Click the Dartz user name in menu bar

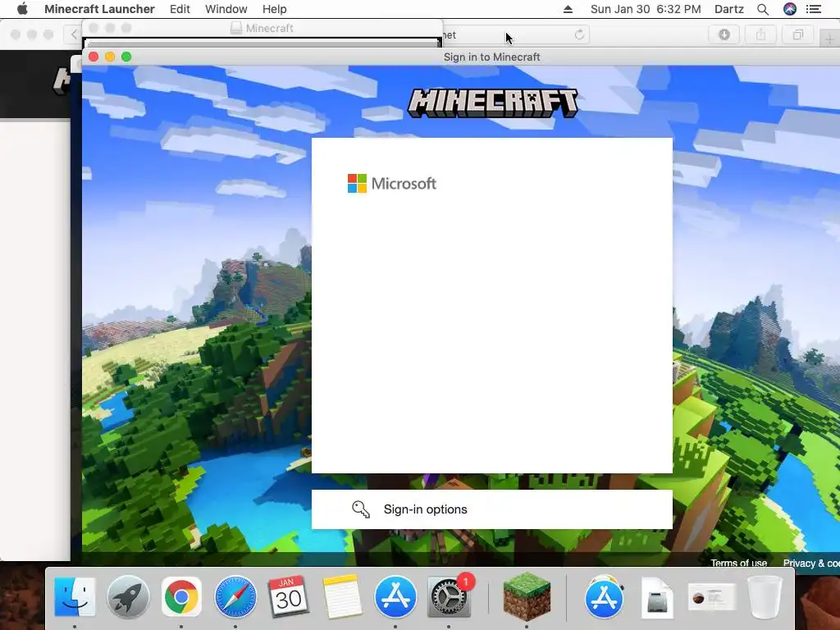click(729, 9)
